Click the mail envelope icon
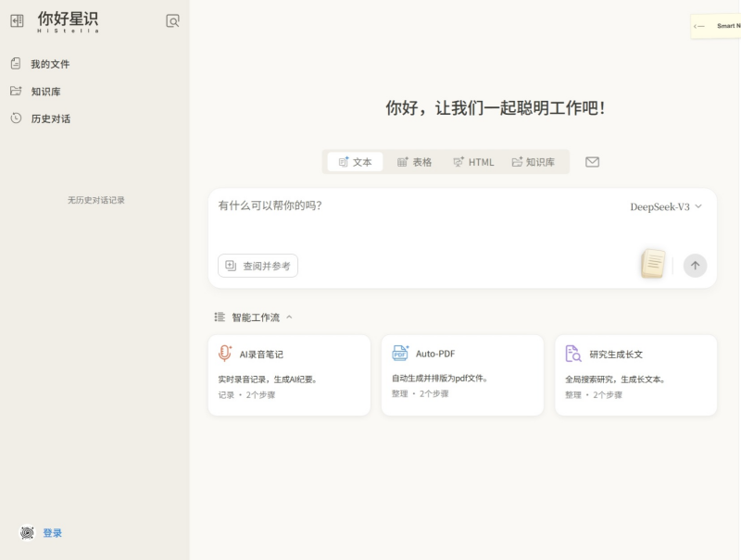 tap(593, 162)
